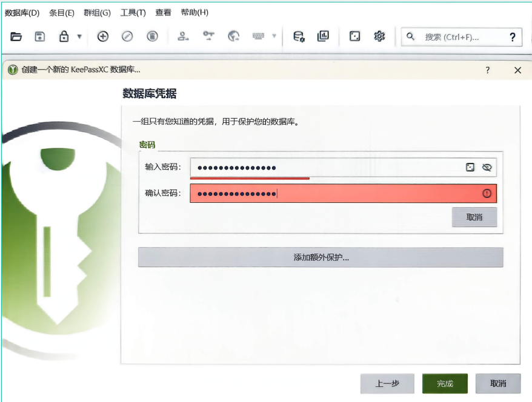The image size is (532, 402).
Task: Click the open database folder icon
Action: pyautogui.click(x=16, y=36)
